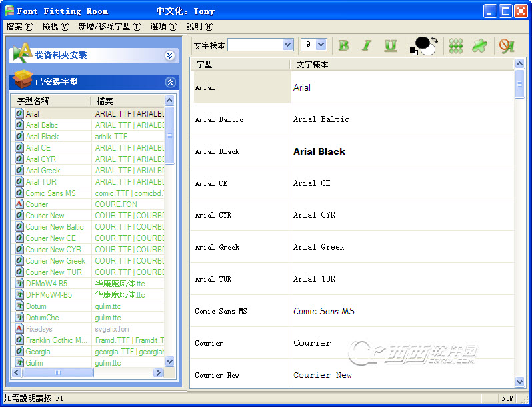Toggle Underline formatting button

(390, 45)
